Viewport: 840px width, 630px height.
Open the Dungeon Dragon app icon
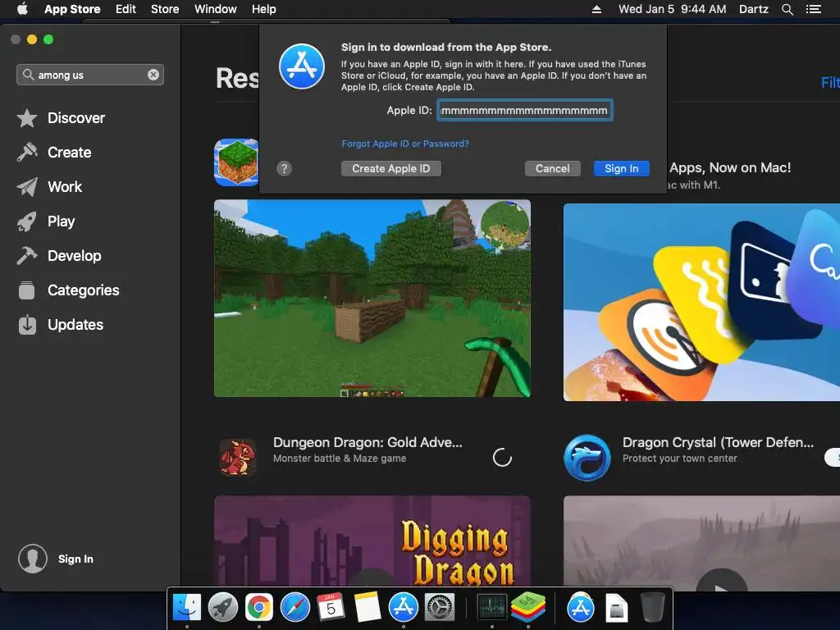point(237,458)
